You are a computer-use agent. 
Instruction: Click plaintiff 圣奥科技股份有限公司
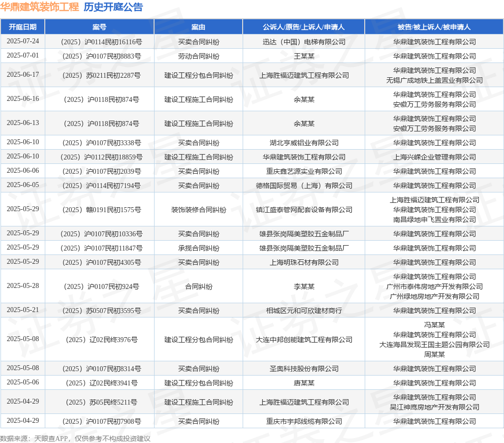coord(304,369)
